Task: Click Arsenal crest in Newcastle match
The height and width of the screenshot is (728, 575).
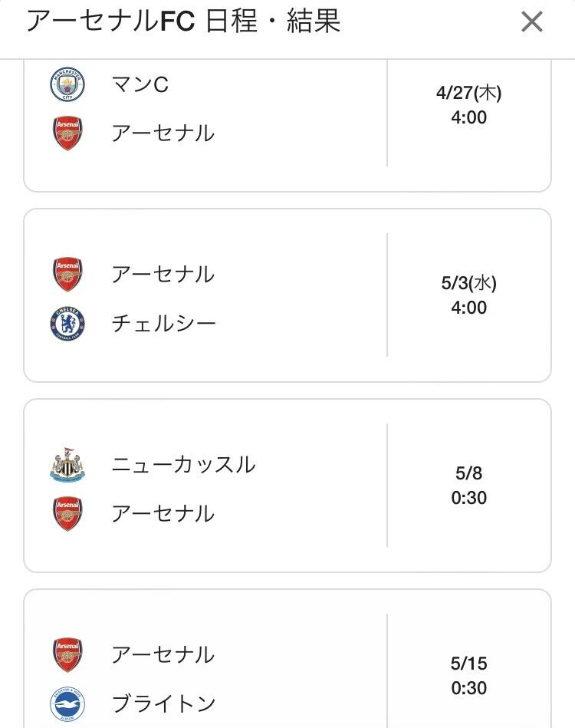Action: [67, 513]
